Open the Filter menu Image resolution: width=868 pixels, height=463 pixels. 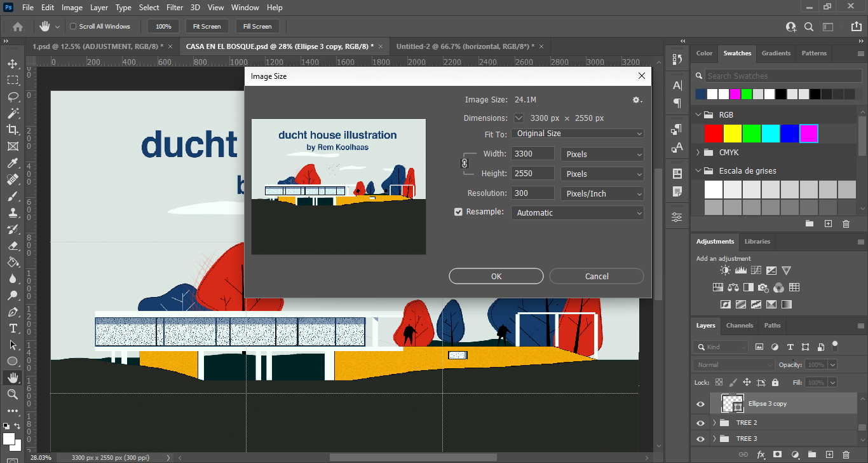[175, 8]
